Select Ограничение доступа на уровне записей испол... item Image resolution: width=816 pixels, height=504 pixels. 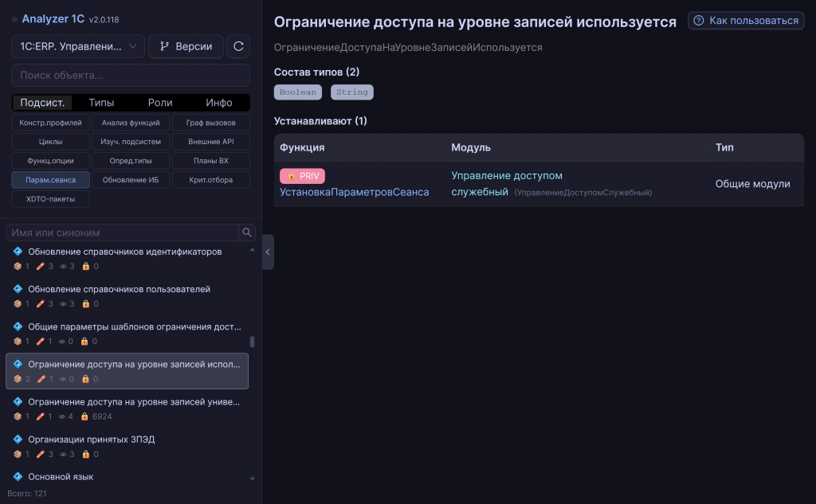click(127, 371)
